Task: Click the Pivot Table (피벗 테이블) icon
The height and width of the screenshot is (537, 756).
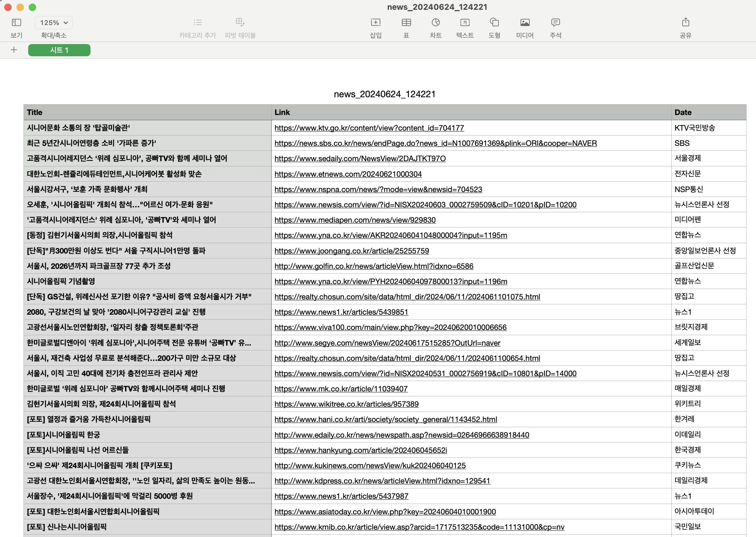Action: coord(240,23)
